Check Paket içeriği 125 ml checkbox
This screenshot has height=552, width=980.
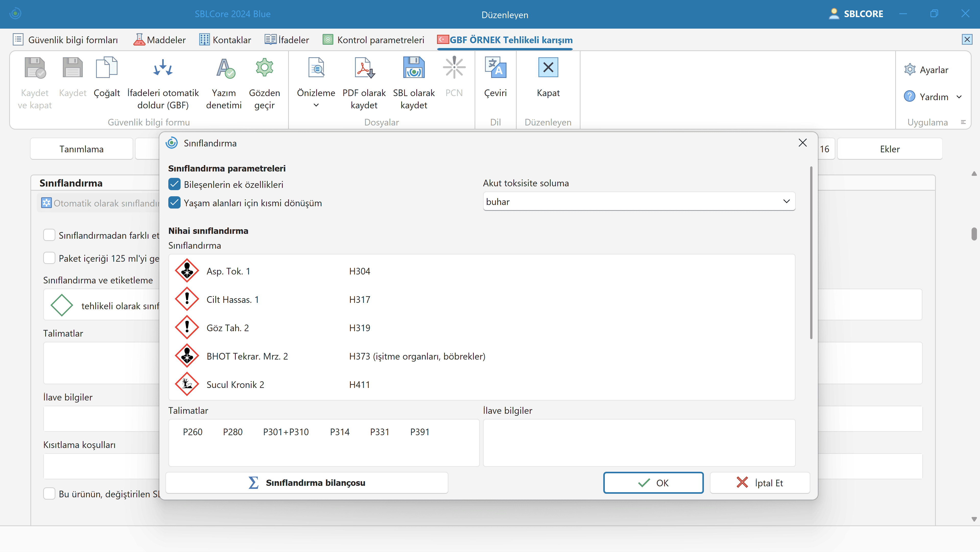50,258
